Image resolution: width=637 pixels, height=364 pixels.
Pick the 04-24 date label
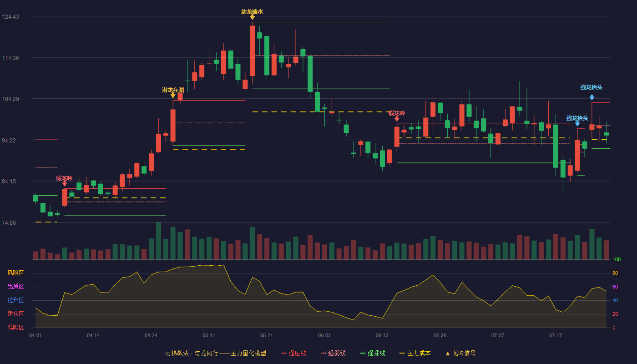(151, 335)
